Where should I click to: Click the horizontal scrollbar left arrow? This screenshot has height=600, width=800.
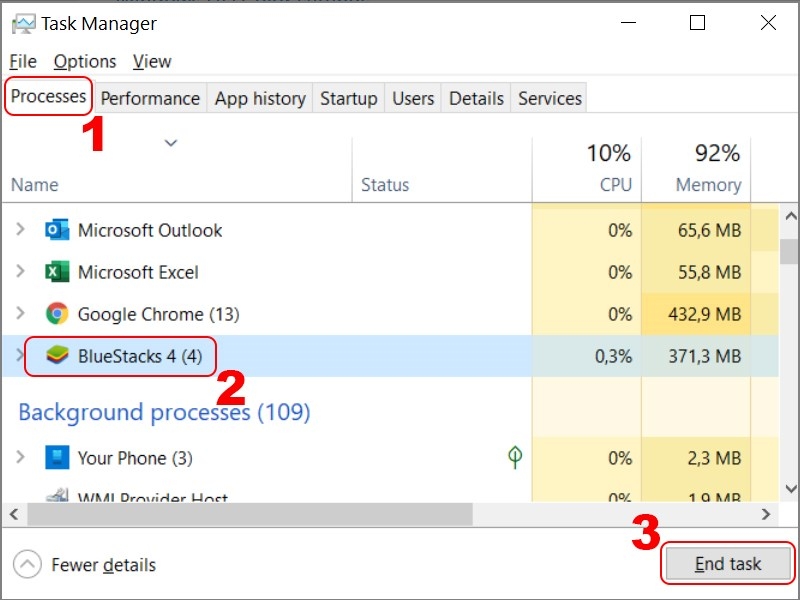pyautogui.click(x=14, y=514)
